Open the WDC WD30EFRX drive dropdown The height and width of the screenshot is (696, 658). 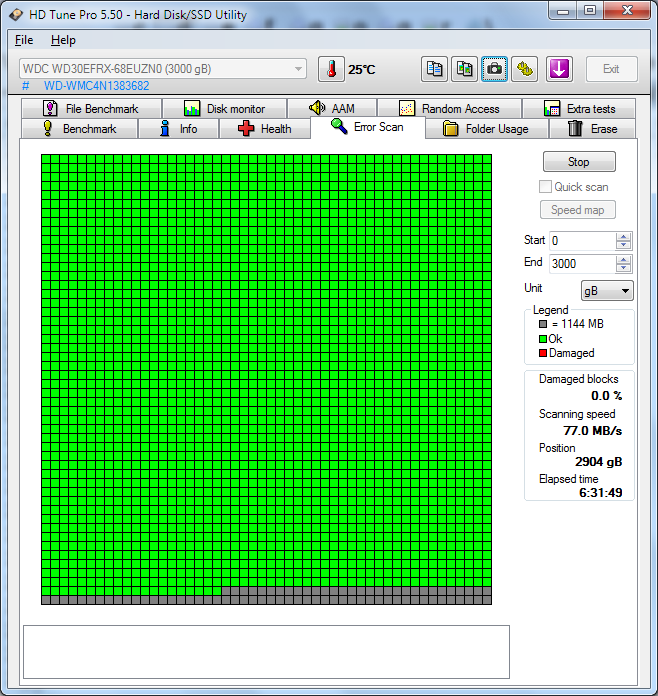pos(163,69)
